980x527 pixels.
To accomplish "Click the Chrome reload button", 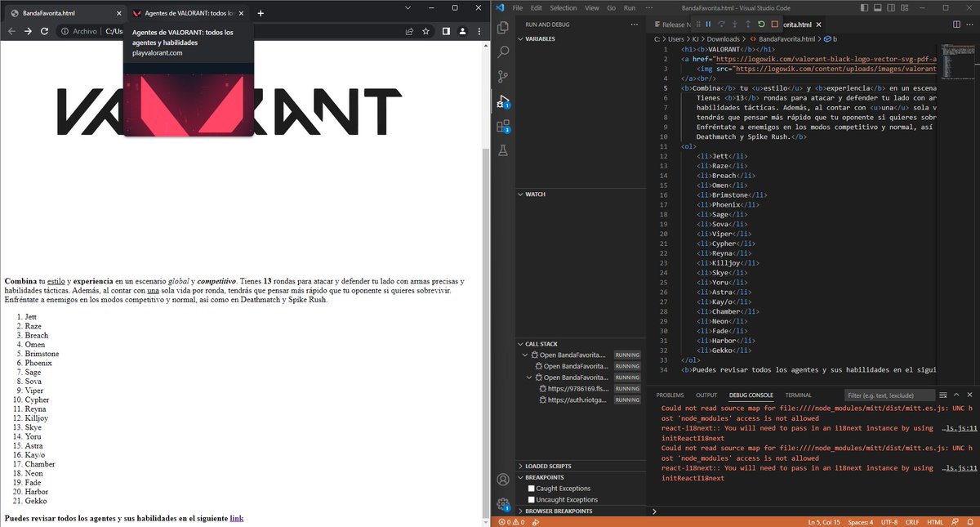I will pos(44,31).
